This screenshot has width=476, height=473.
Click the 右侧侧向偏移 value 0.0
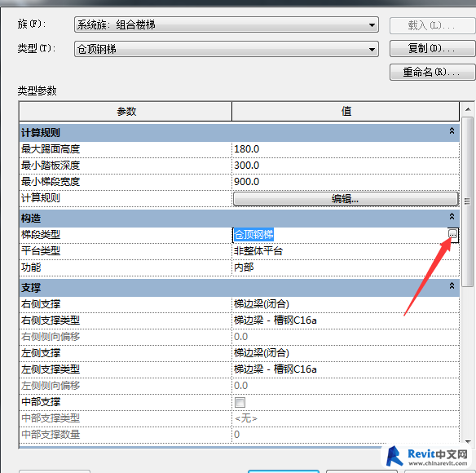346,337
